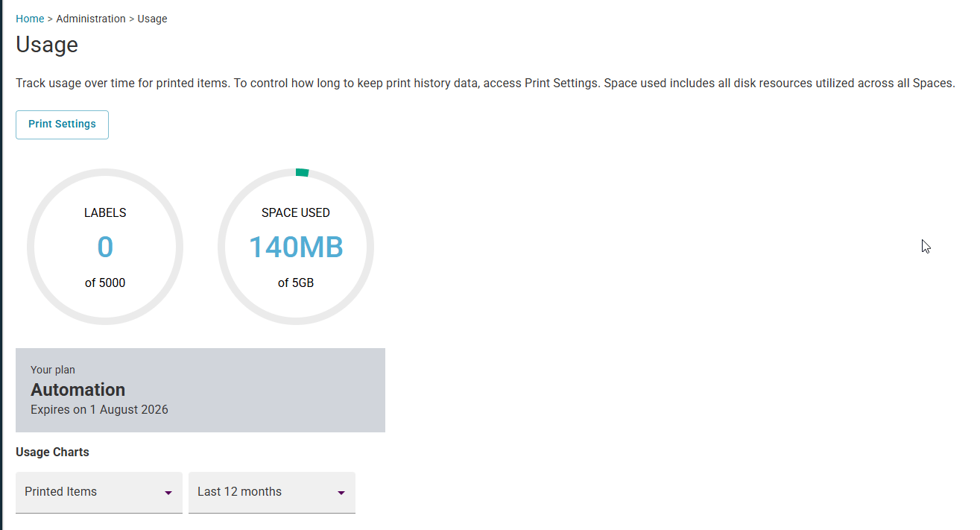Select the Automation plan card

point(200,390)
